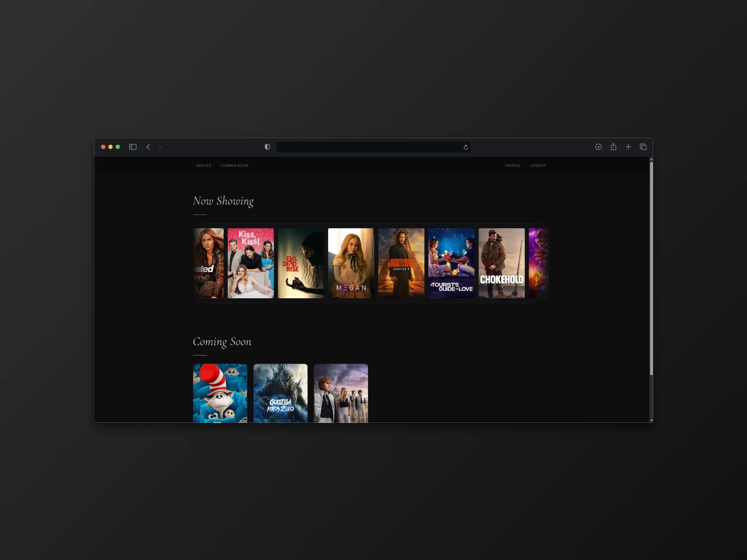
Task: Choose the John Wick Chapter 4 poster
Action: coord(401,263)
